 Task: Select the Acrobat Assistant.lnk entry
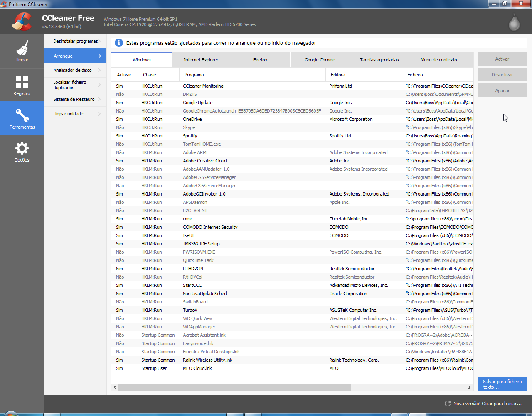tap(292, 335)
